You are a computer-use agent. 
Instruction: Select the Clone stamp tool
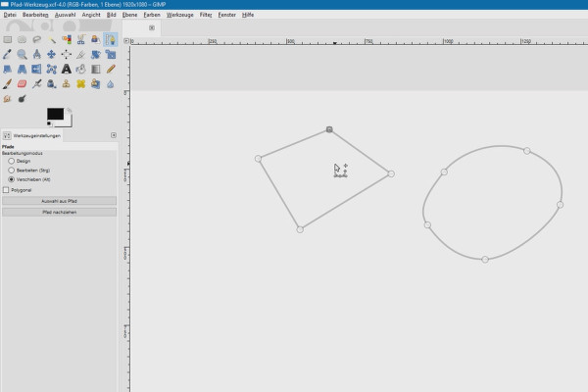coord(67,84)
